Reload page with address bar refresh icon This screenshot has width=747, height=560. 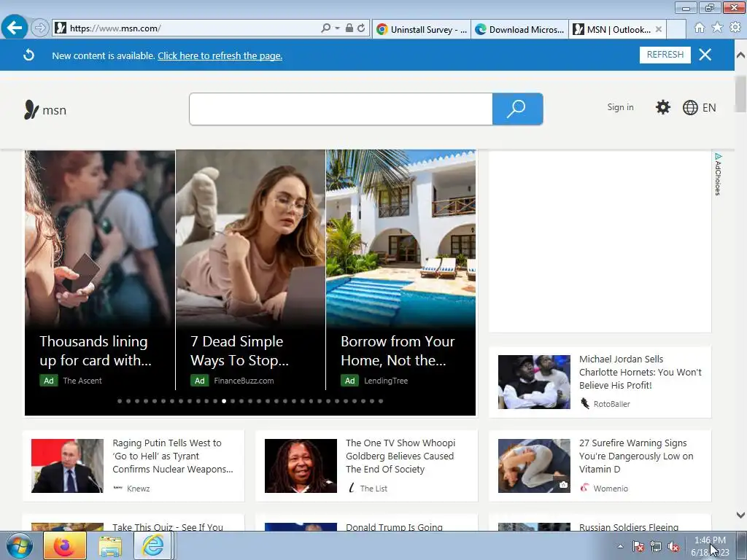pyautogui.click(x=361, y=28)
